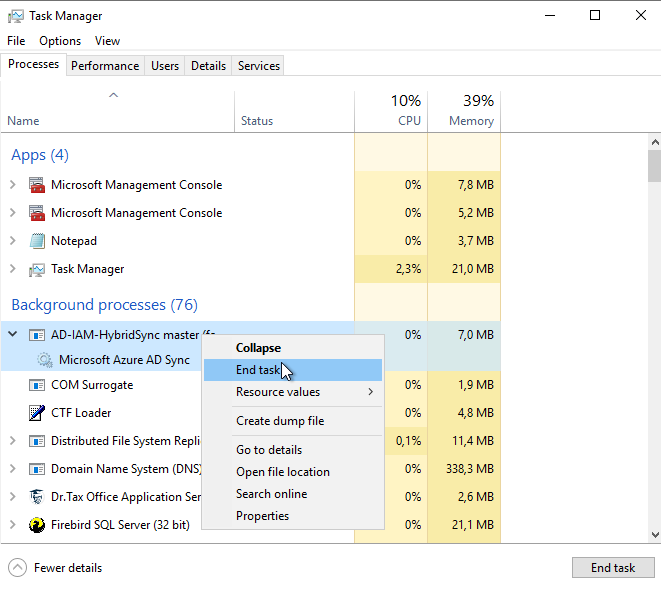Click the Notepad app icon
This screenshot has width=661, height=589.
37,241
